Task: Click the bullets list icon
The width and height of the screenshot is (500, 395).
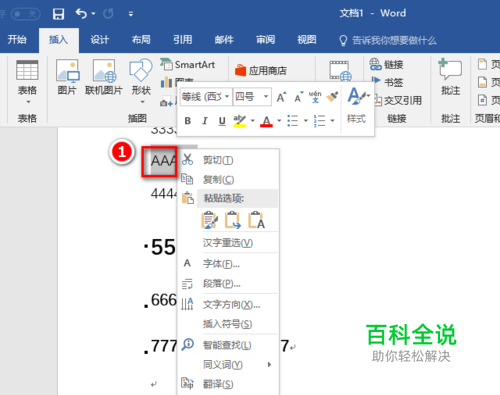Action: (x=293, y=121)
